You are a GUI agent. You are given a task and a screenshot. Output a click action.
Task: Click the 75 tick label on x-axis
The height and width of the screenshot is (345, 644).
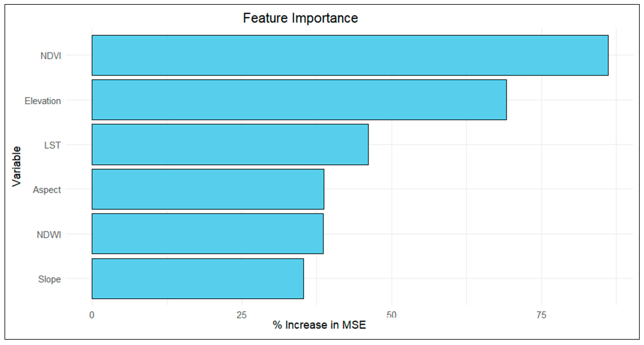541,315
